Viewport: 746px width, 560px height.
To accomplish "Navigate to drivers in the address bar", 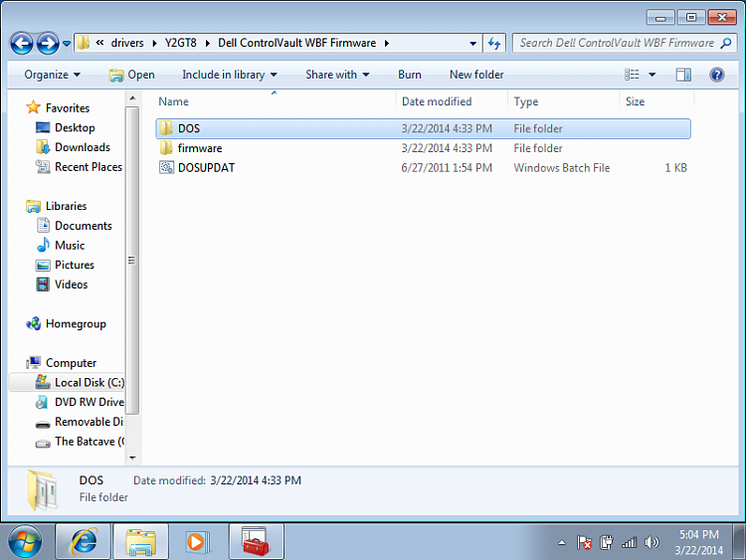I will (127, 43).
